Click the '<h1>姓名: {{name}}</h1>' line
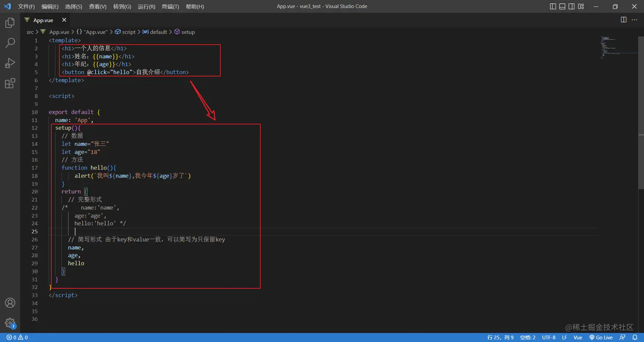Viewport: 644px width, 342px height. pos(98,56)
